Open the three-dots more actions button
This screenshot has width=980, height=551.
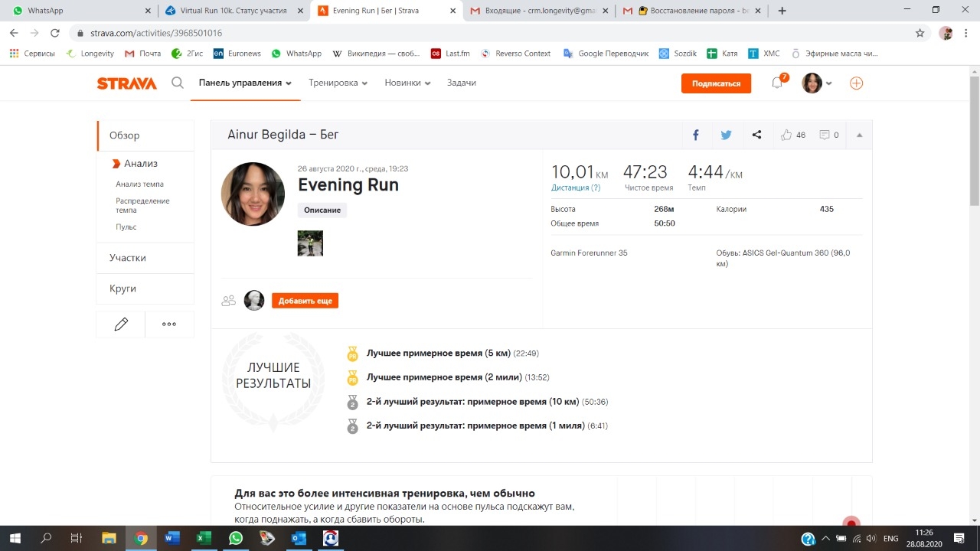point(169,324)
